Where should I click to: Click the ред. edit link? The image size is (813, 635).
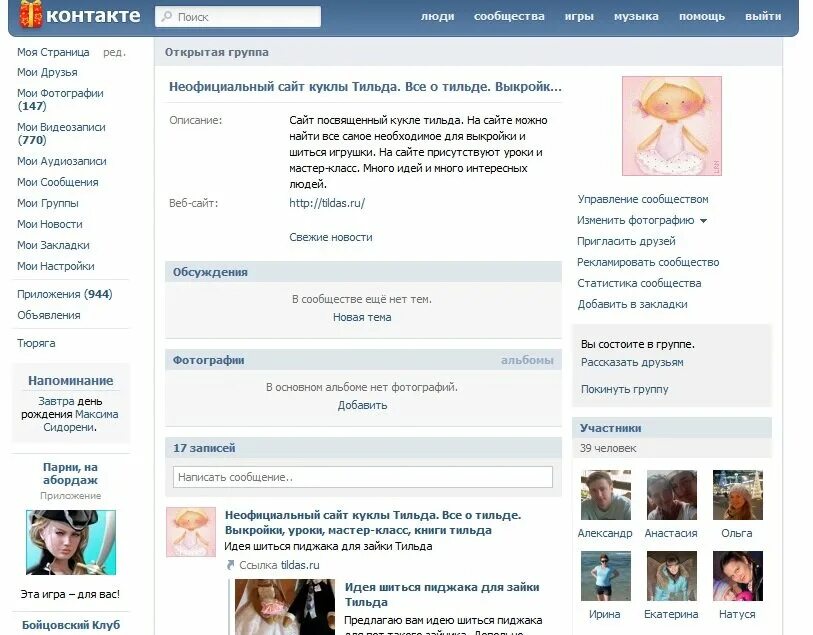pyautogui.click(x=114, y=52)
